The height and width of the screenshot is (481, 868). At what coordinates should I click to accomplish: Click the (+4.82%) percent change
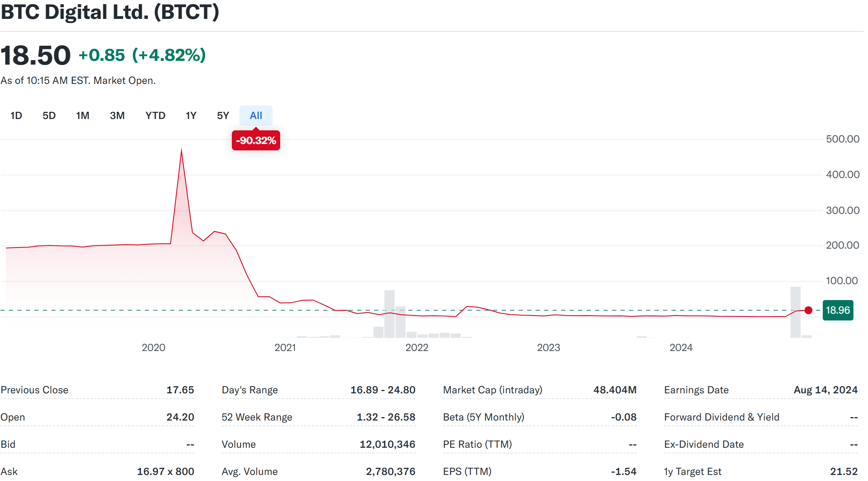coord(169,55)
